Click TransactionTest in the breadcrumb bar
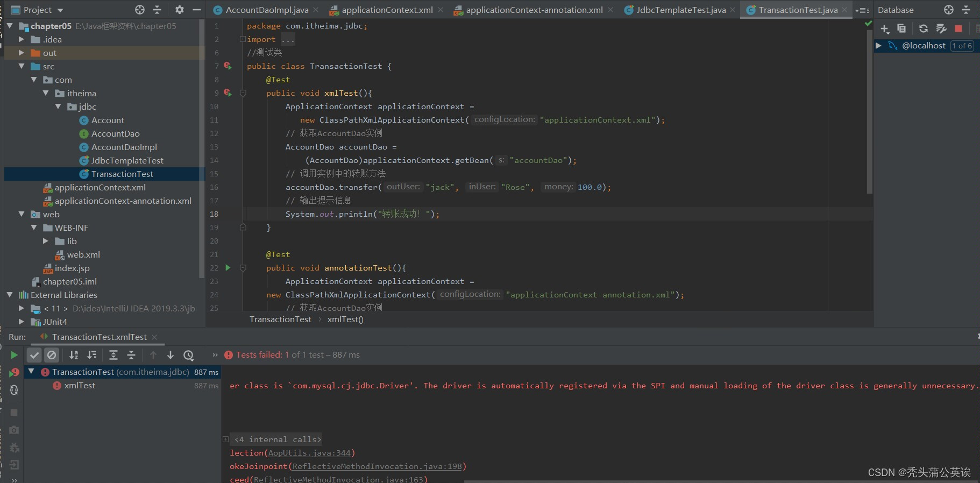This screenshot has height=483, width=980. click(x=280, y=319)
